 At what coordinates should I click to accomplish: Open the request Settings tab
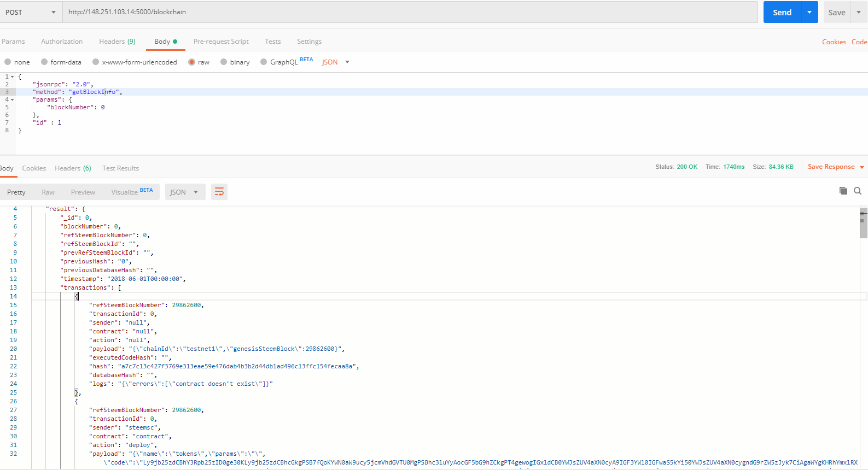(309, 42)
